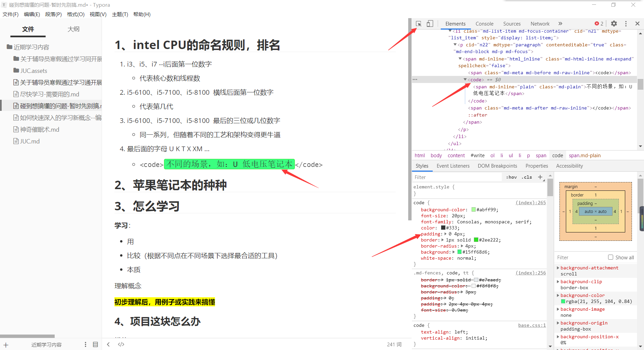Open the 视图(V) menu in Typora
The image size is (644, 350).
point(98,14)
